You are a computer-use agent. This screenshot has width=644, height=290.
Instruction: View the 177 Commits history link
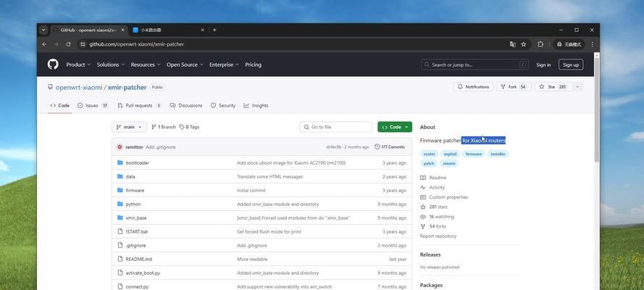390,147
